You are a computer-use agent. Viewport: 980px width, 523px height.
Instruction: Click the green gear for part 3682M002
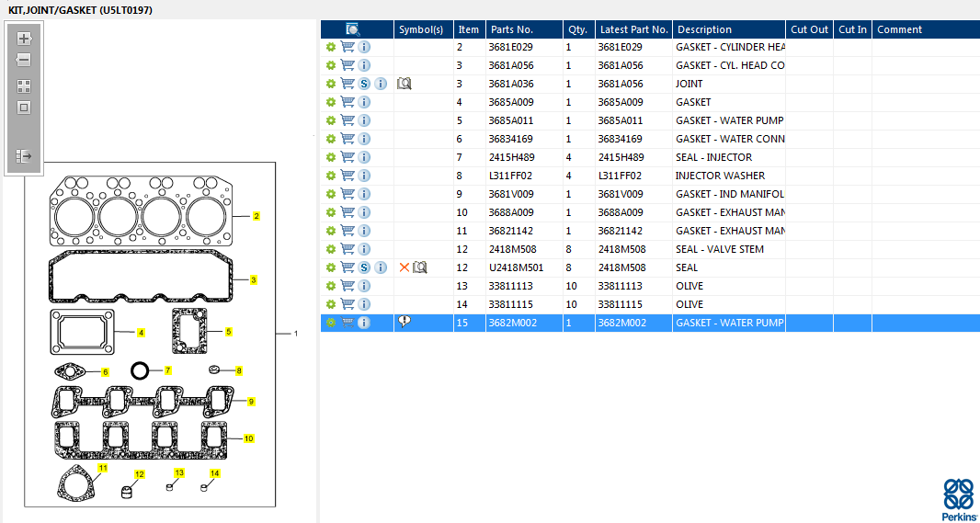pyautogui.click(x=331, y=323)
